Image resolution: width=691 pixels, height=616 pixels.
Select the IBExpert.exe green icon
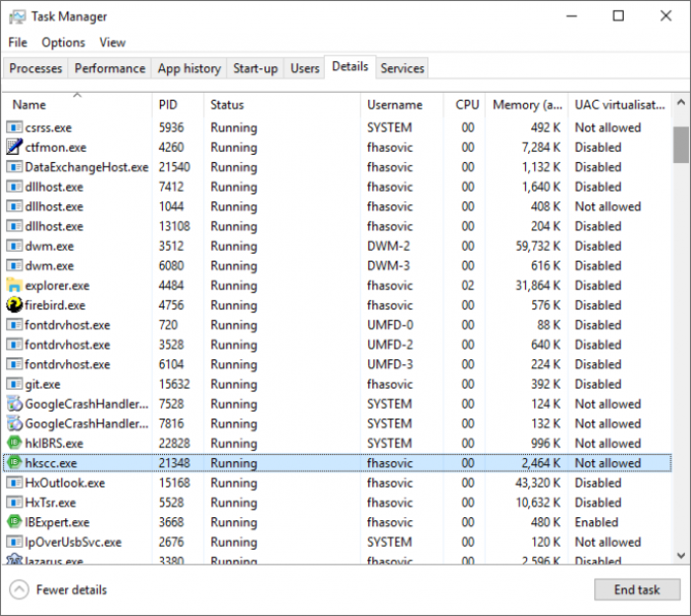point(15,522)
